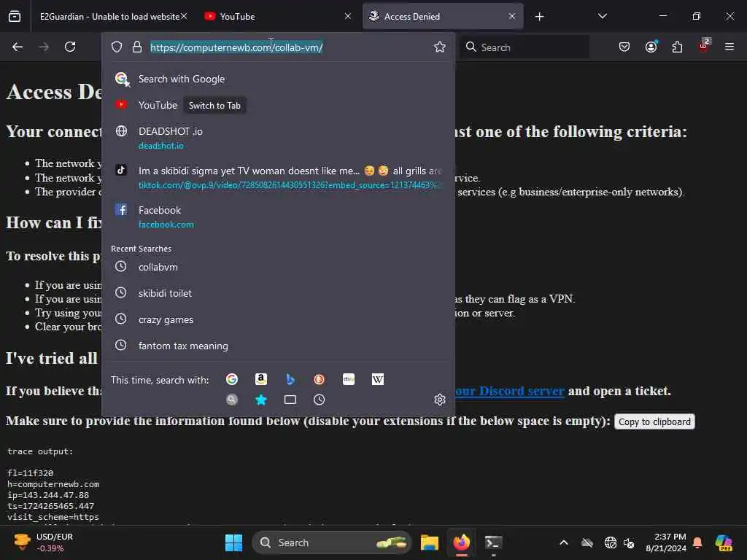The height and width of the screenshot is (560, 747).
Task: Search in open Tabs icon
Action: point(290,400)
